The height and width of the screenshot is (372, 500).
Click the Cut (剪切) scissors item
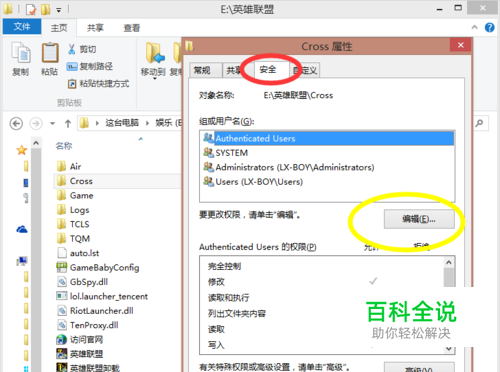(x=82, y=49)
